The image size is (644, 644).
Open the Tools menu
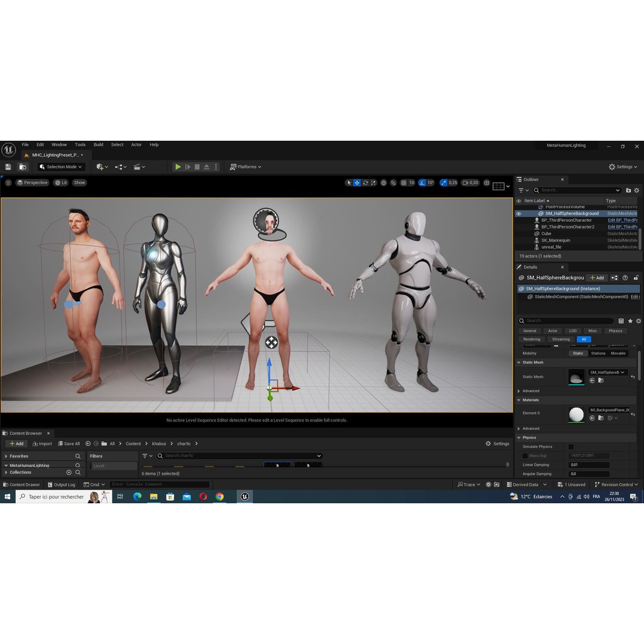[x=80, y=144]
